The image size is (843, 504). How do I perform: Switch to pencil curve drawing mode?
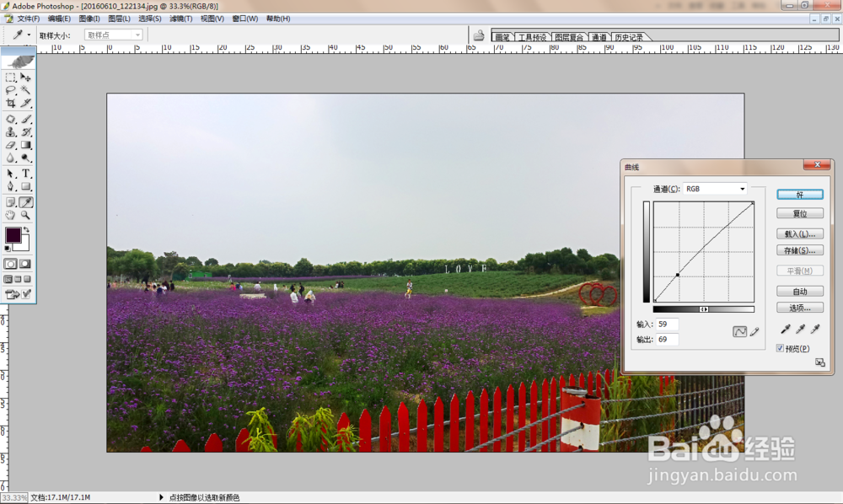click(x=754, y=331)
